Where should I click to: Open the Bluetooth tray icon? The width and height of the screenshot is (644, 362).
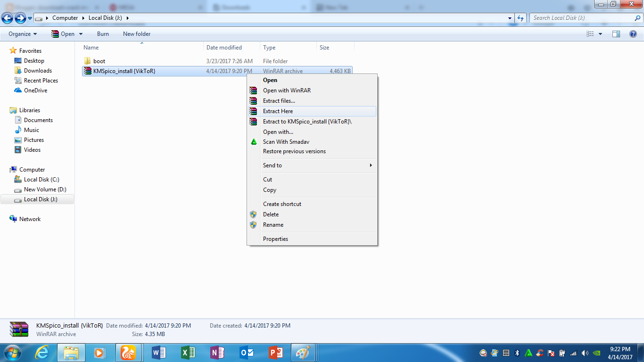517,353
